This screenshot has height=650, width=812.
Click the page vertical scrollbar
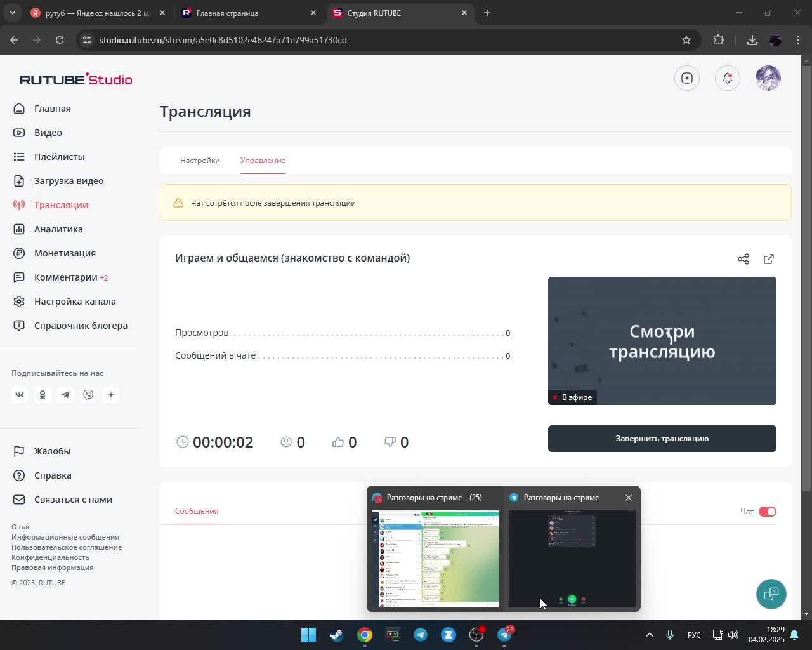806,278
